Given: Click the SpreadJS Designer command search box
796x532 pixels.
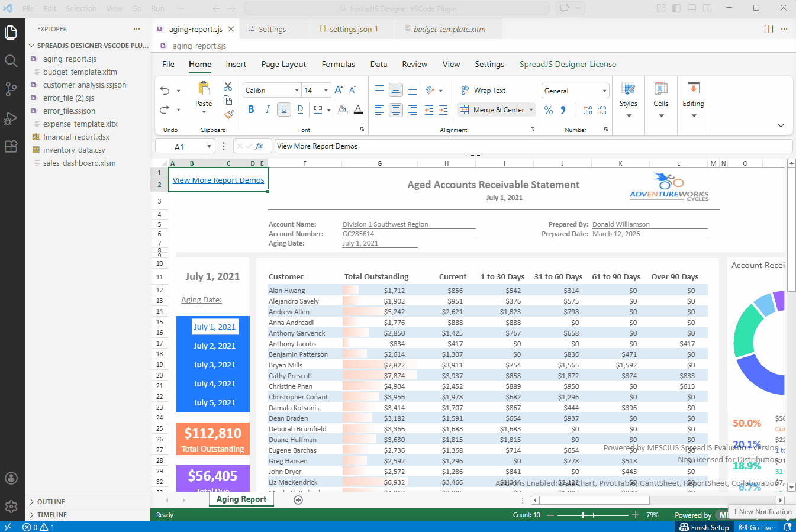Looking at the screenshot, I should click(x=398, y=8).
